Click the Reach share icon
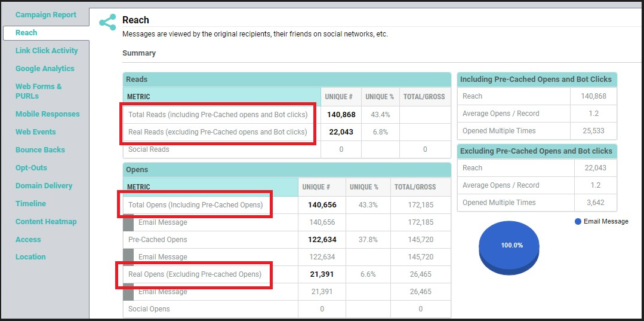The height and width of the screenshot is (321, 644). [107, 23]
